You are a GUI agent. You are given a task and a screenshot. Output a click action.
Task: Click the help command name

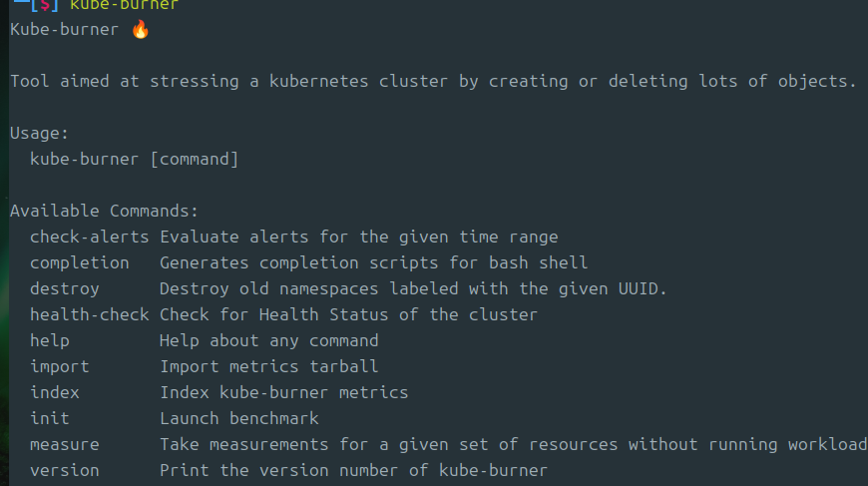coord(50,340)
